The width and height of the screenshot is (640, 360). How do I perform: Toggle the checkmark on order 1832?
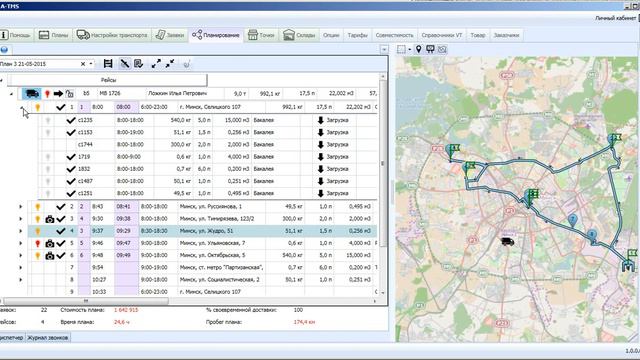pos(71,169)
